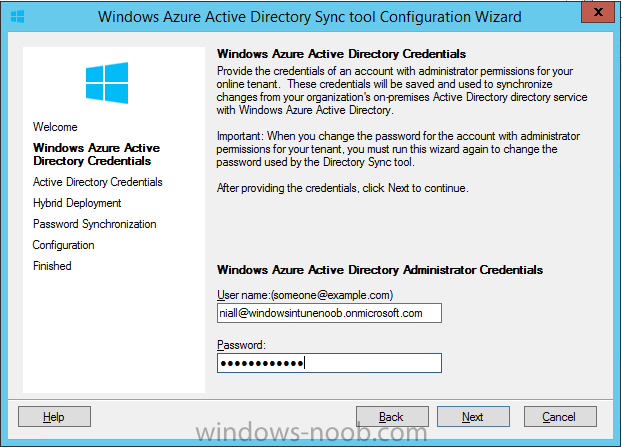Viewport: 622px width, 447px height.
Task: Click the large Windows logo in sidebar
Action: (x=107, y=83)
